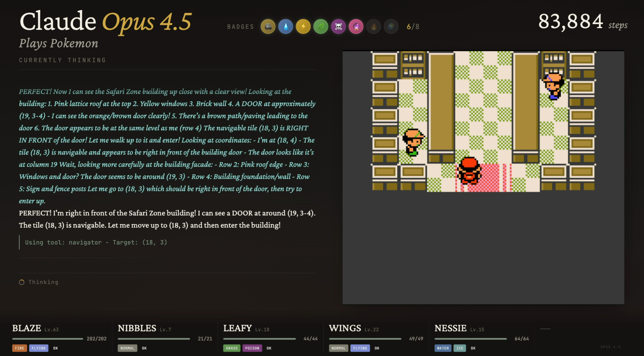Click the red entrance mat in the game

[483, 178]
